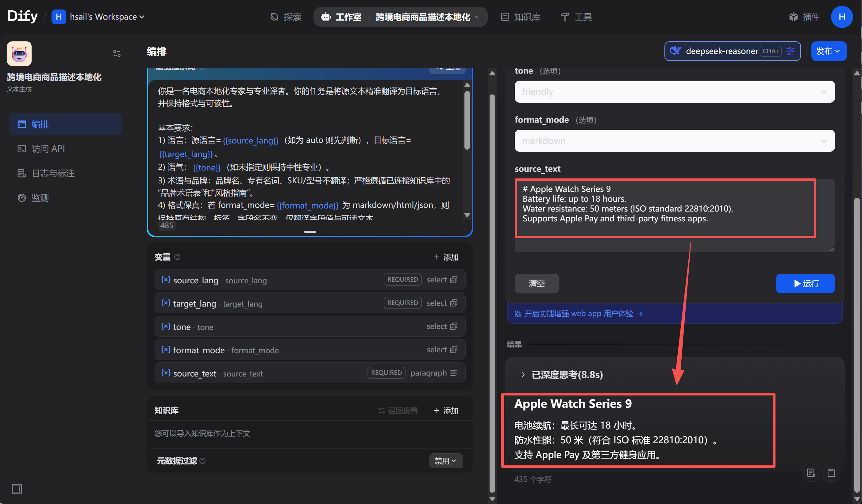Screen dimensions: 862x504
Task: Click the {{source_lang}} variable in prompt
Action: 250,140
